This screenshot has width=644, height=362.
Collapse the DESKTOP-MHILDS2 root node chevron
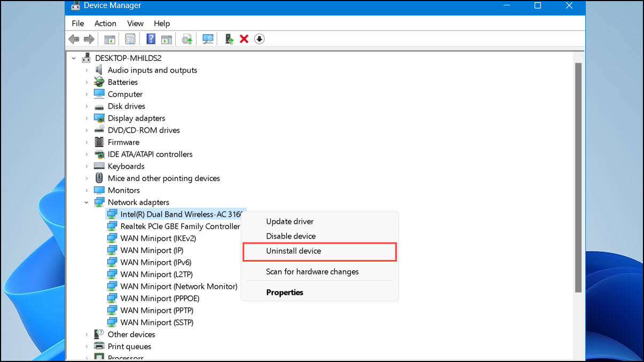coord(74,58)
